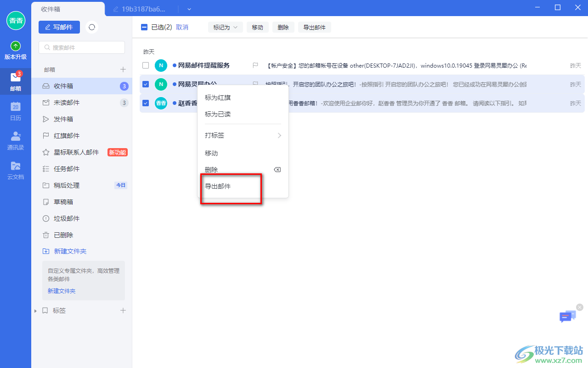The height and width of the screenshot is (368, 588).
Task: Open the chat feedback floating icon
Action: point(567,316)
